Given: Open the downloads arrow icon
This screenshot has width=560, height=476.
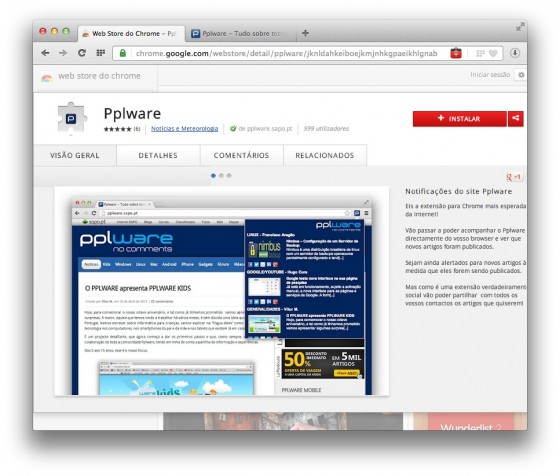Looking at the screenshot, I should pos(515,53).
